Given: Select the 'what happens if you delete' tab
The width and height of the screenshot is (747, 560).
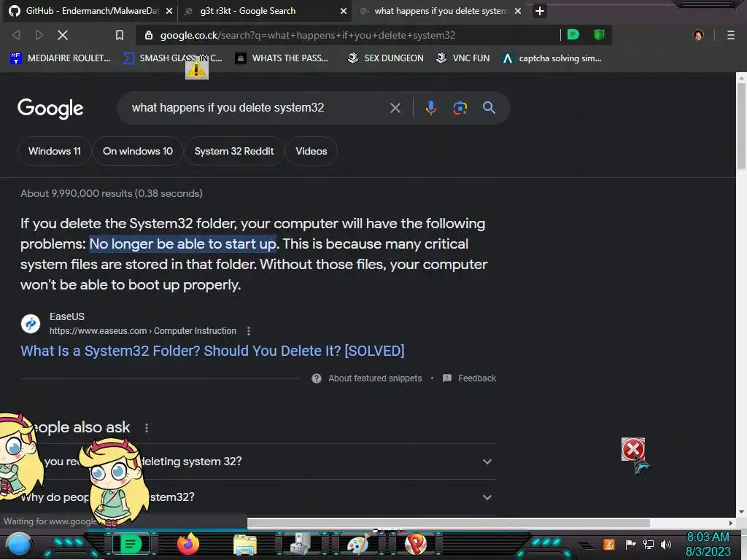Looking at the screenshot, I should pos(440,11).
